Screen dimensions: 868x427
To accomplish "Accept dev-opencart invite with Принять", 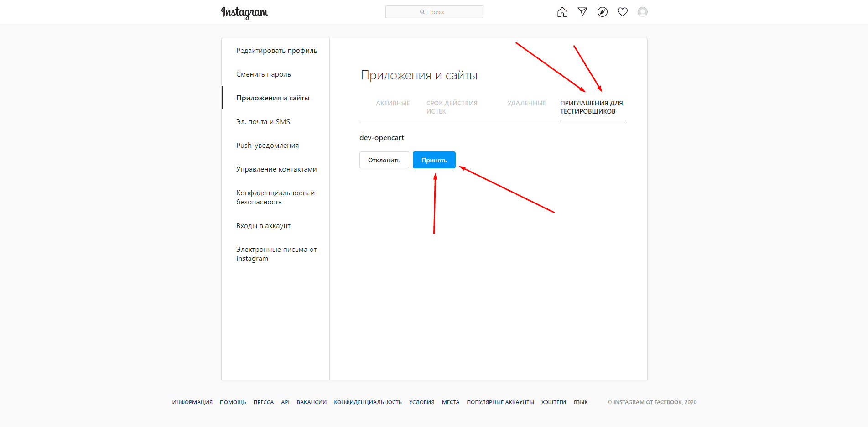I will 434,160.
